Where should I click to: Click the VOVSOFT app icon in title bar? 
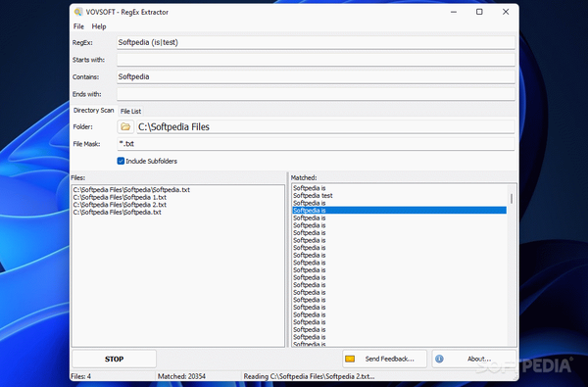click(x=77, y=12)
